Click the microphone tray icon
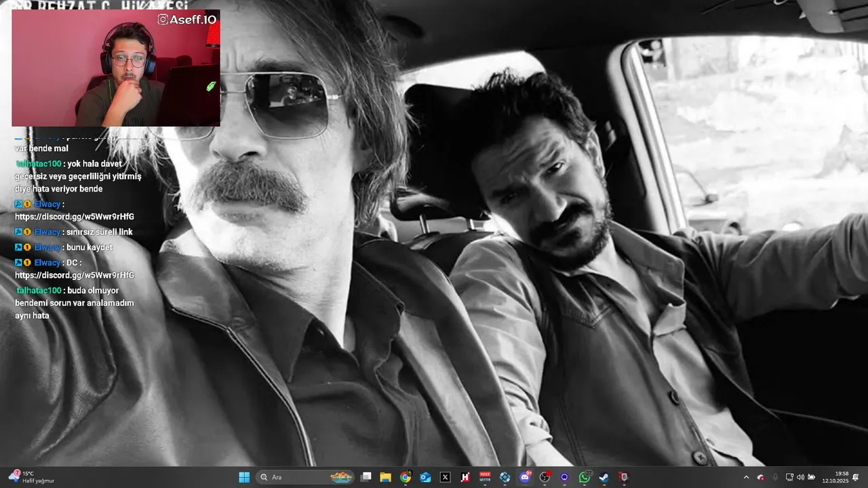Screen dimensions: 868x488 [775, 477]
